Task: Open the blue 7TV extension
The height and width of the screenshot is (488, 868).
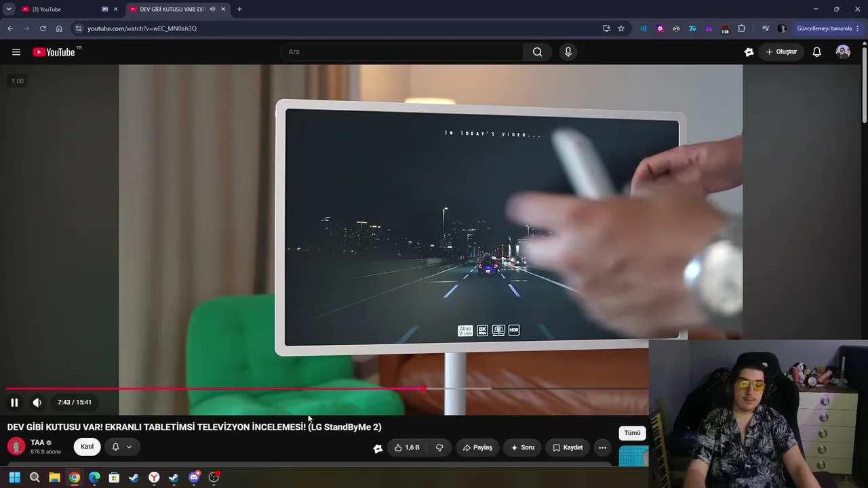Action: click(692, 28)
